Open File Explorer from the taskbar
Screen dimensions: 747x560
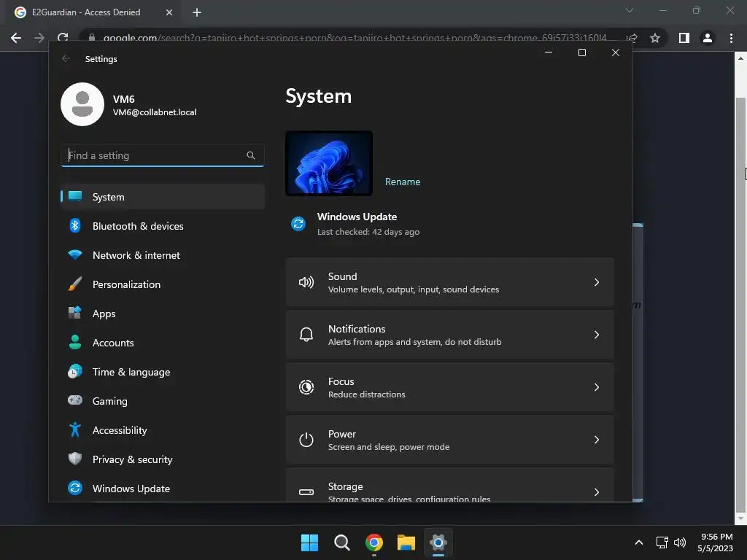point(406,542)
